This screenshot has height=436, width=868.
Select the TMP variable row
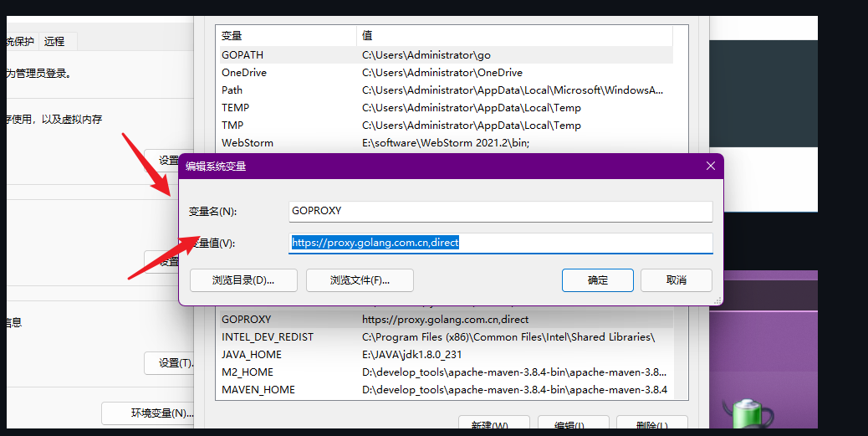click(445, 126)
